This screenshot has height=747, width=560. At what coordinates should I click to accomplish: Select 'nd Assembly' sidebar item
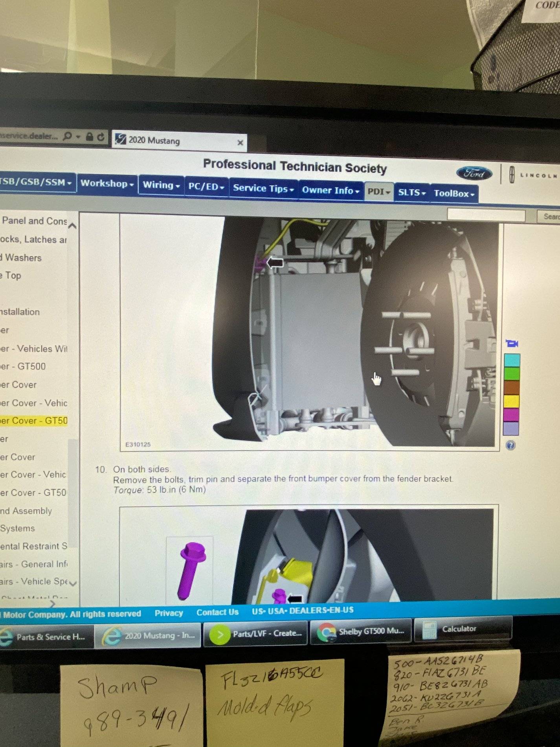pyautogui.click(x=26, y=511)
